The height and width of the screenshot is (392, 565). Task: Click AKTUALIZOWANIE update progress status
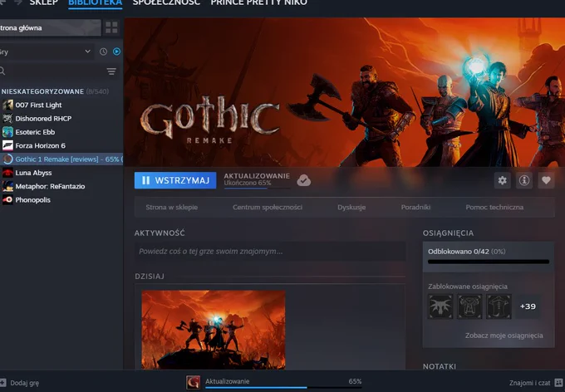[x=257, y=179]
